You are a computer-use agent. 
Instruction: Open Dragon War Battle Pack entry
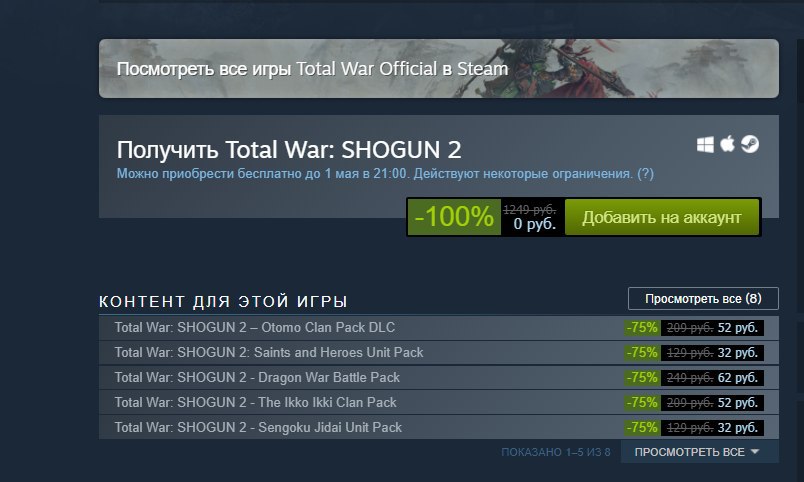(439, 377)
